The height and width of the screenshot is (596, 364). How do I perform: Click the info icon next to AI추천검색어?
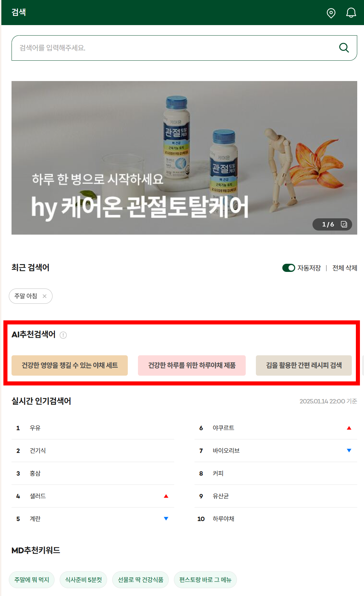pos(63,335)
